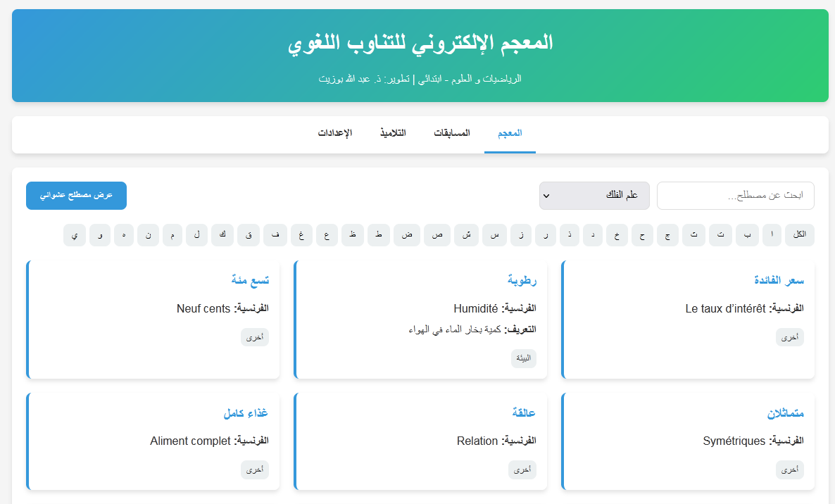Select the letter ف filter button
The image size is (835, 504).
pos(275,234)
